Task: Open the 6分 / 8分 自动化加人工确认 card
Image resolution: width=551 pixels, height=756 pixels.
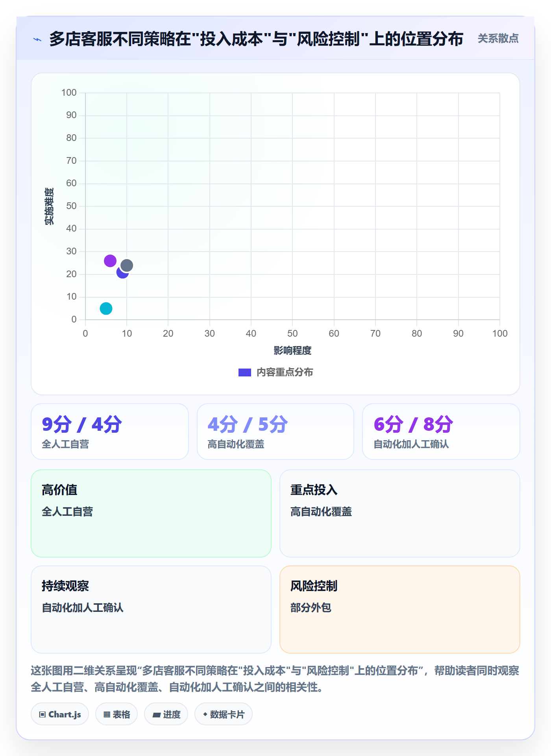Action: [441, 432]
